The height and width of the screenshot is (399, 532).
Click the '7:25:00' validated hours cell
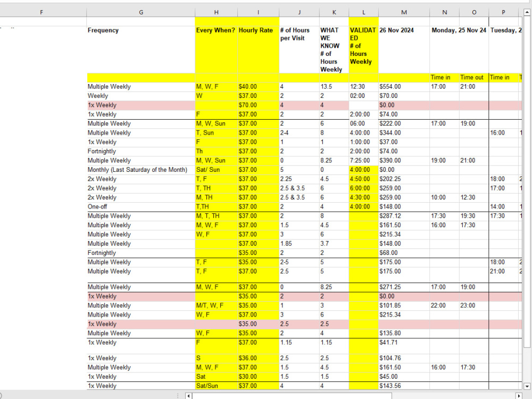click(364, 161)
